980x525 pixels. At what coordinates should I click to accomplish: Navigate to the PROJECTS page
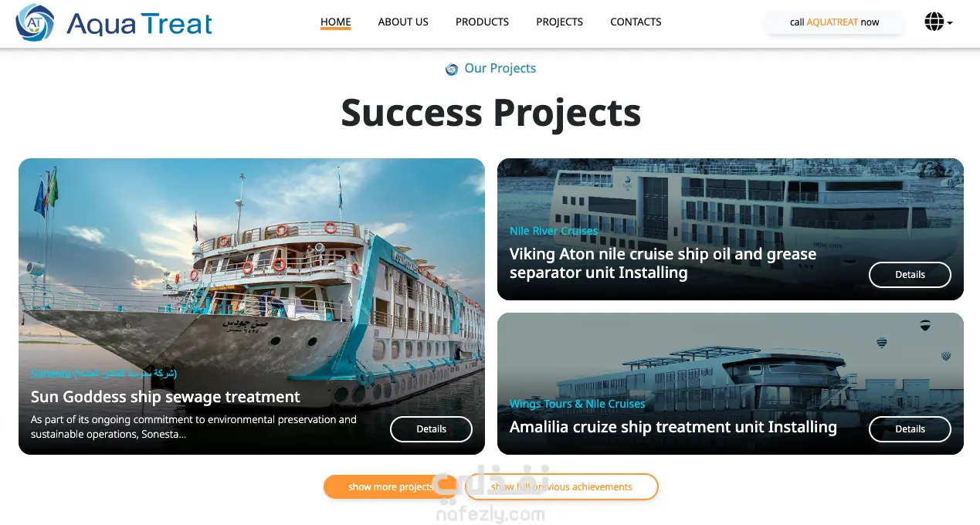coord(560,22)
